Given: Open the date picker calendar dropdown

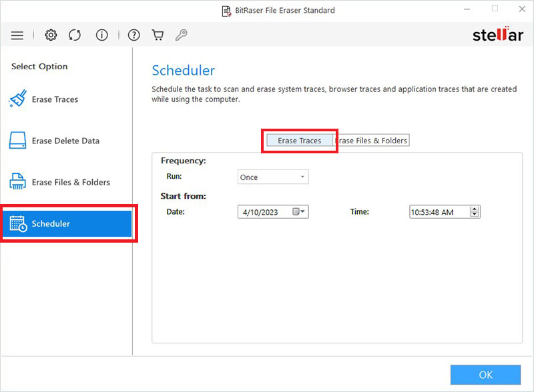Looking at the screenshot, I should click(x=299, y=211).
